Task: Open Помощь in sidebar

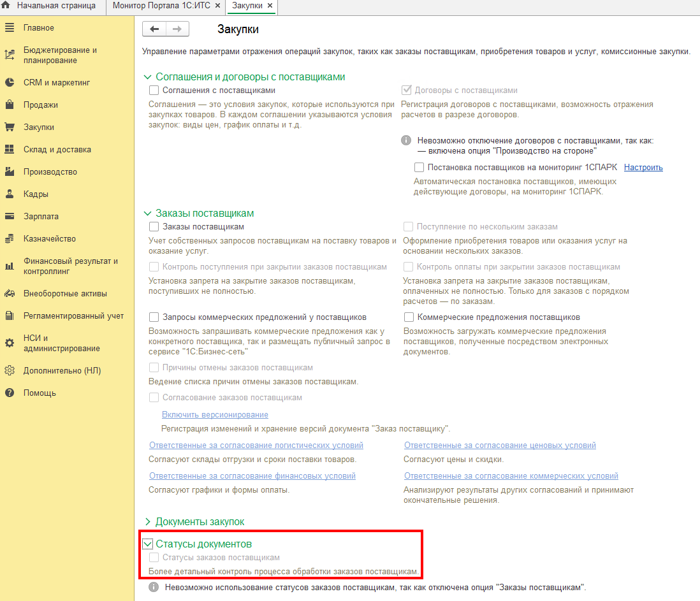Action: pyautogui.click(x=40, y=393)
